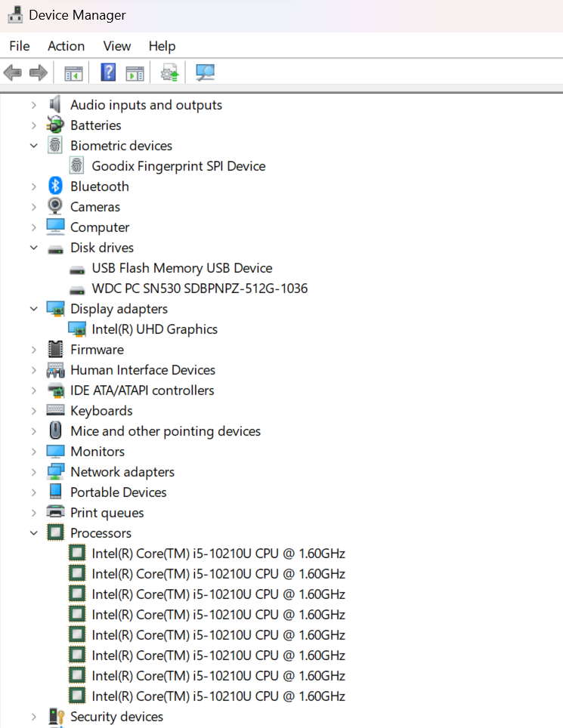
Task: Expand the Batteries category chevron
Action: pos(33,125)
